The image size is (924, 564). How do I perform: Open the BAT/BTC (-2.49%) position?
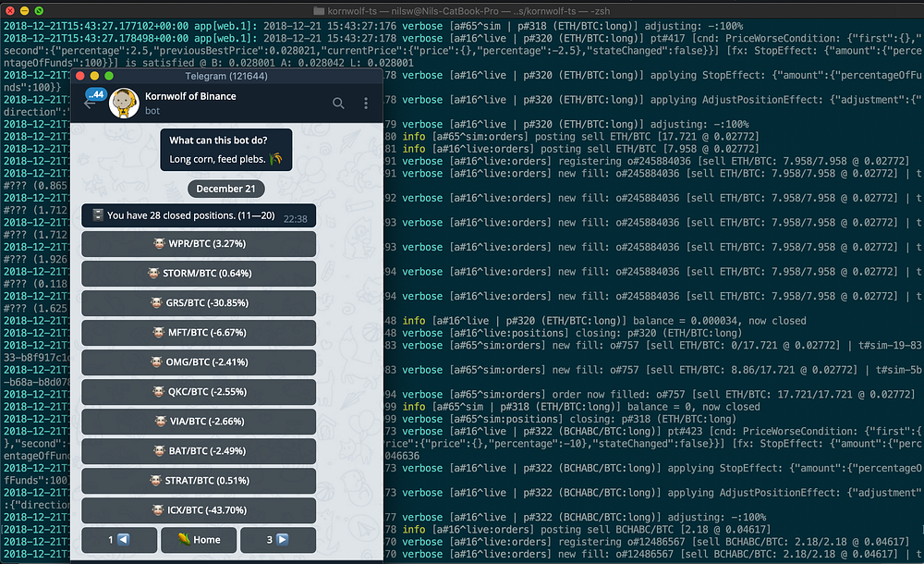[199, 450]
